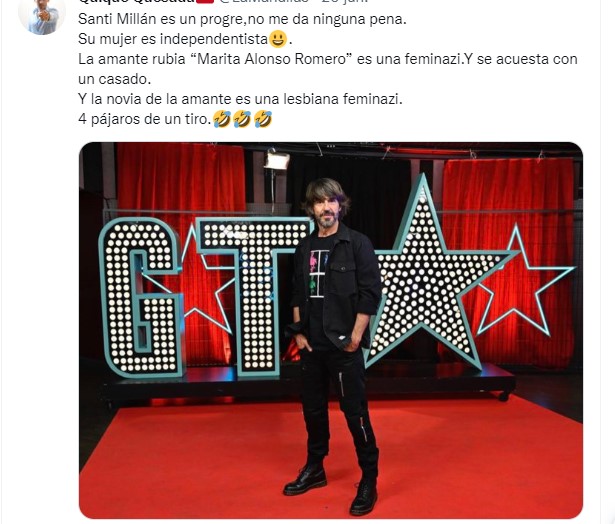The width and height of the screenshot is (615, 524).
Task: Click the line starting 'Y la novia'
Action: [240, 99]
